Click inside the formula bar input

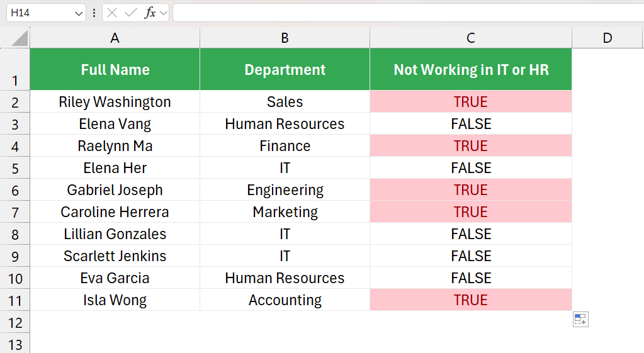pos(409,13)
